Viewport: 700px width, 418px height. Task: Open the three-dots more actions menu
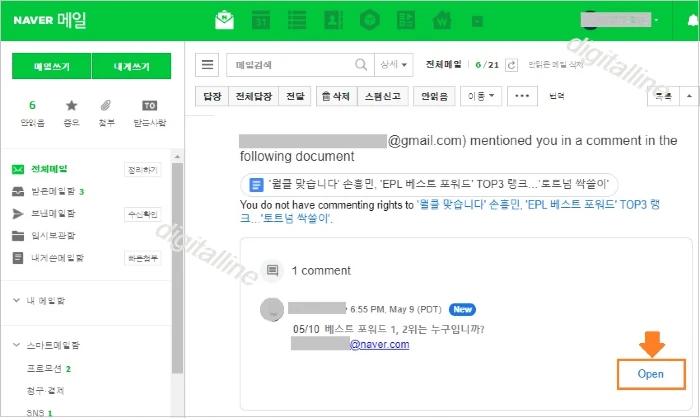click(x=522, y=96)
